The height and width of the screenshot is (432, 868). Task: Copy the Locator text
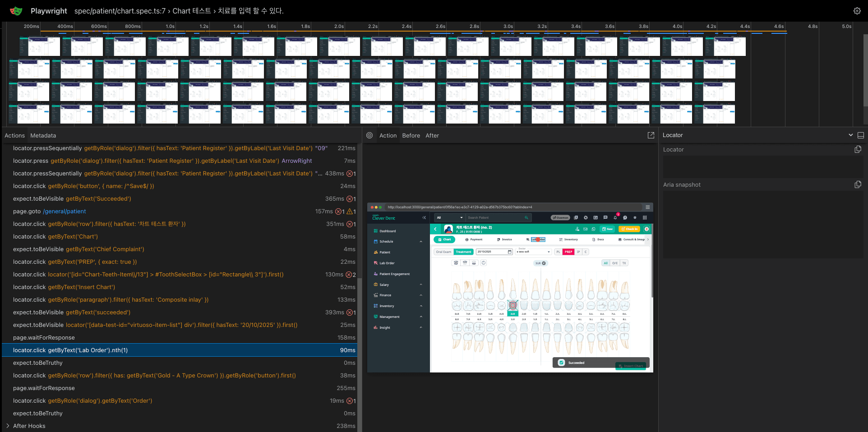858,149
